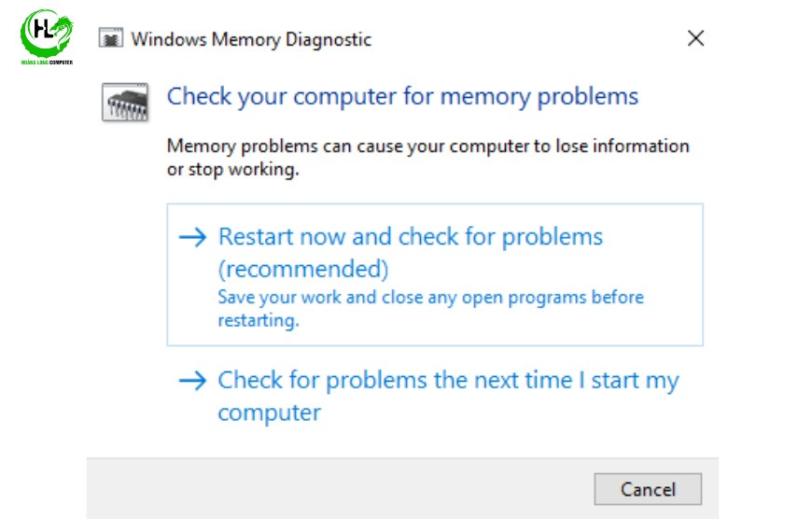
Task: Click the (recommended) text in first option
Action: coord(303,269)
